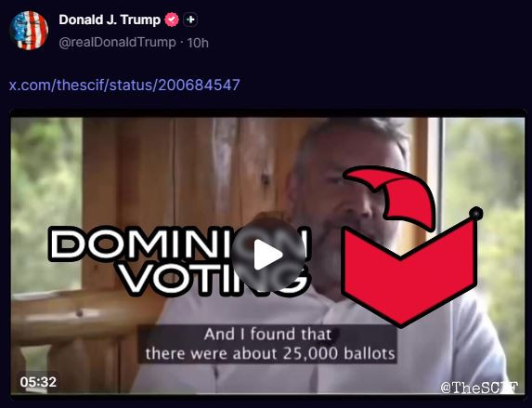Play the embedded video
Viewport: 532px width, 408px height.
pos(268,255)
